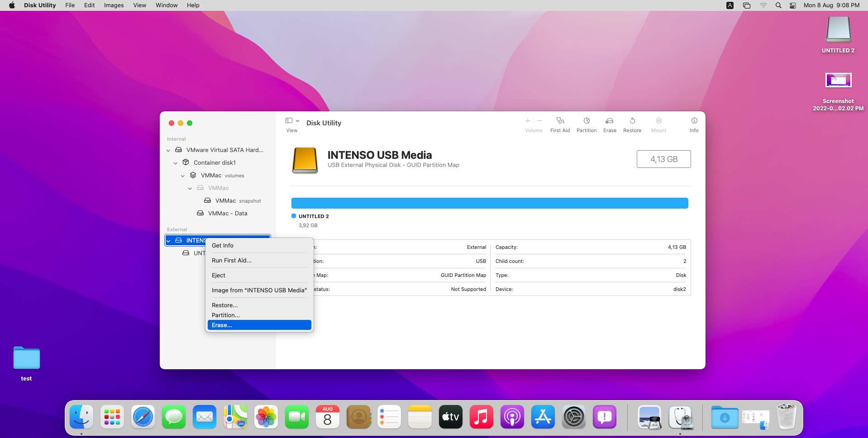Click Disk Utility icon in the Dock
The width and height of the screenshot is (868, 438).
point(681,417)
